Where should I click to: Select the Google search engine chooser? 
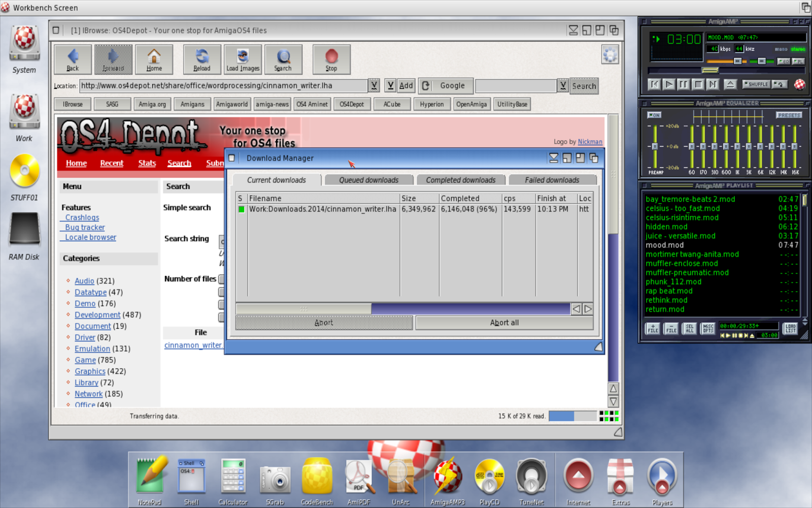point(447,85)
